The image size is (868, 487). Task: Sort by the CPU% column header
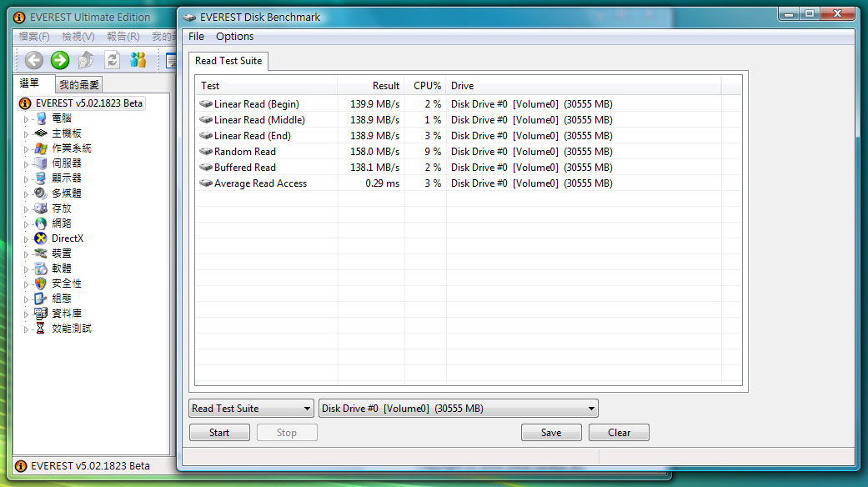tap(425, 86)
